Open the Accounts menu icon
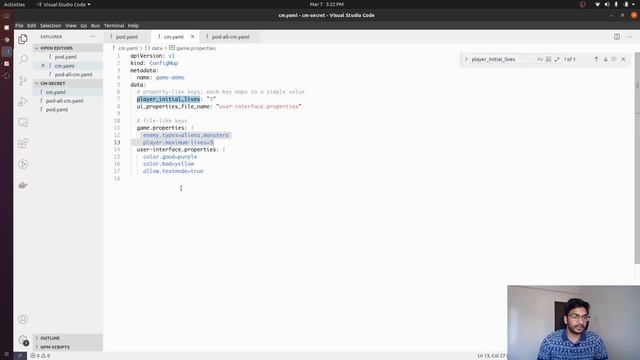The height and width of the screenshot is (360, 640). click(23, 319)
